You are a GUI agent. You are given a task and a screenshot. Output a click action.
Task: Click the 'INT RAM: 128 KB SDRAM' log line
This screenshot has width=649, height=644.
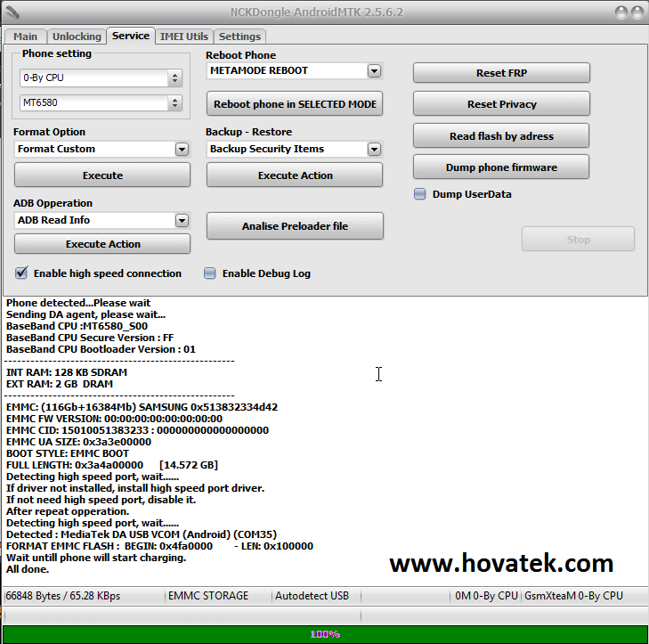[x=67, y=372]
